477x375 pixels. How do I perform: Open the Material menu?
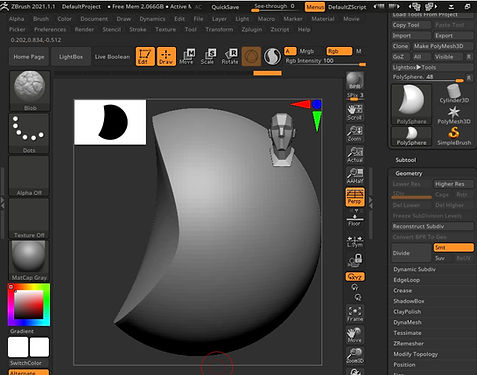323,19
